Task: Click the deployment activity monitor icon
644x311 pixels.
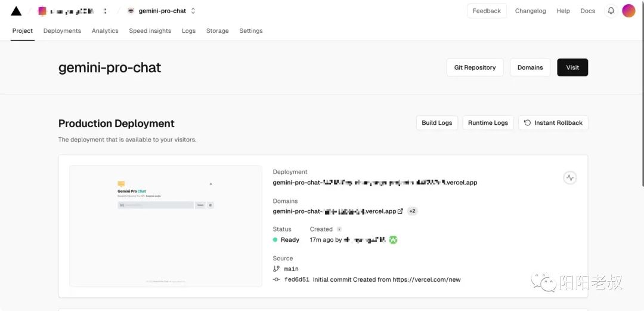Action: [570, 178]
